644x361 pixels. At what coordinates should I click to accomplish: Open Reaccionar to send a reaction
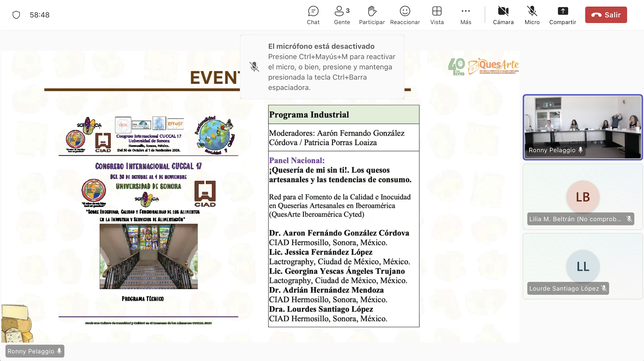coord(405,15)
